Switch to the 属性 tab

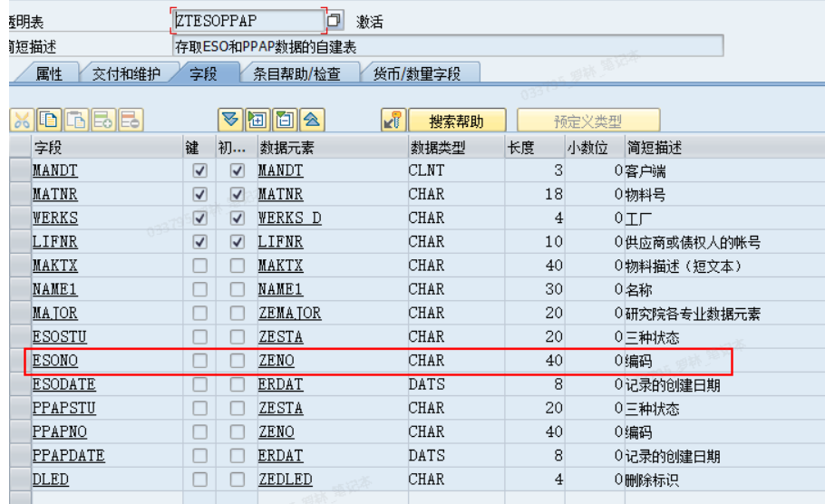tap(48, 74)
